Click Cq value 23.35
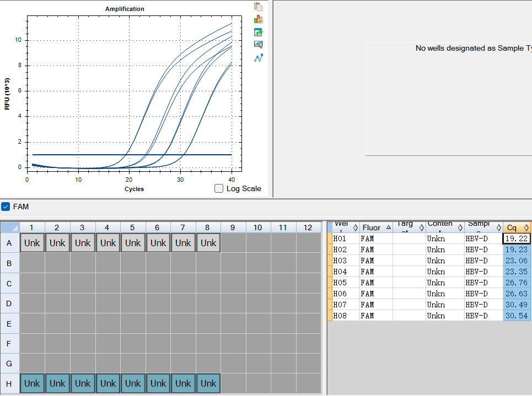Screen dimensions: 532x396 pyautogui.click(x=517, y=272)
